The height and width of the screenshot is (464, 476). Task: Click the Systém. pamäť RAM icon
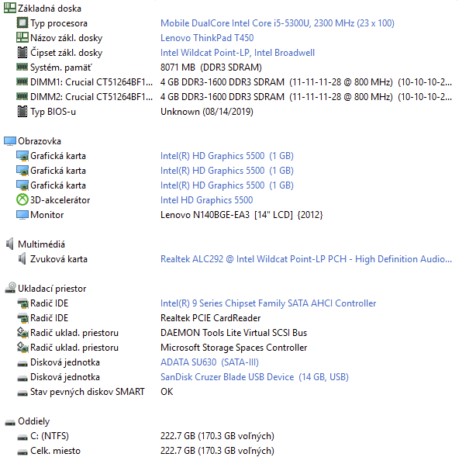point(22,67)
